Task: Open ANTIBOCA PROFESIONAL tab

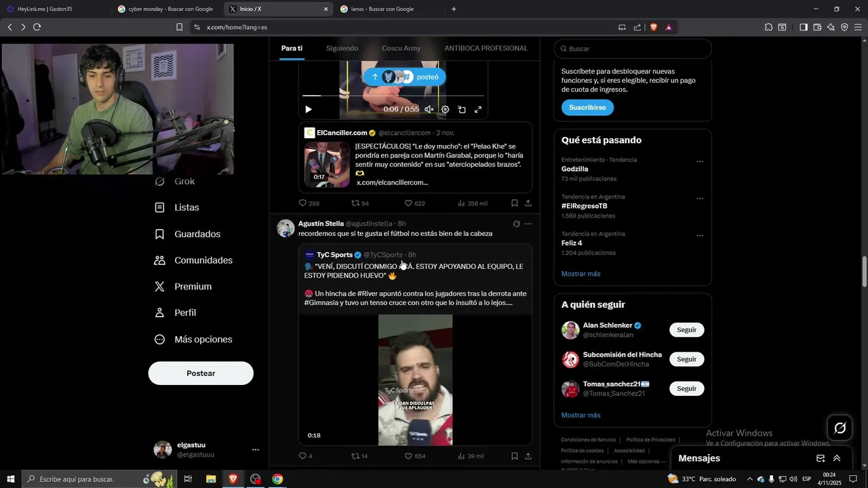Action: pyautogui.click(x=486, y=48)
